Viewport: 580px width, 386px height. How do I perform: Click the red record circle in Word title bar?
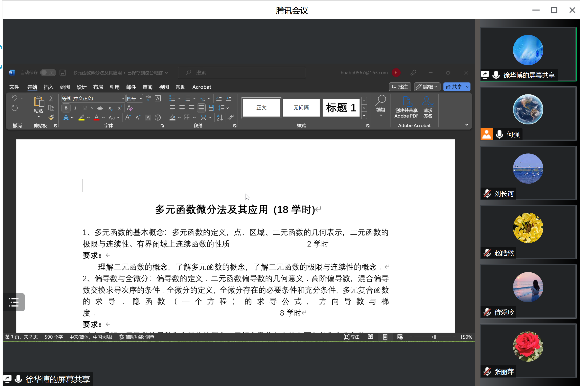point(396,72)
